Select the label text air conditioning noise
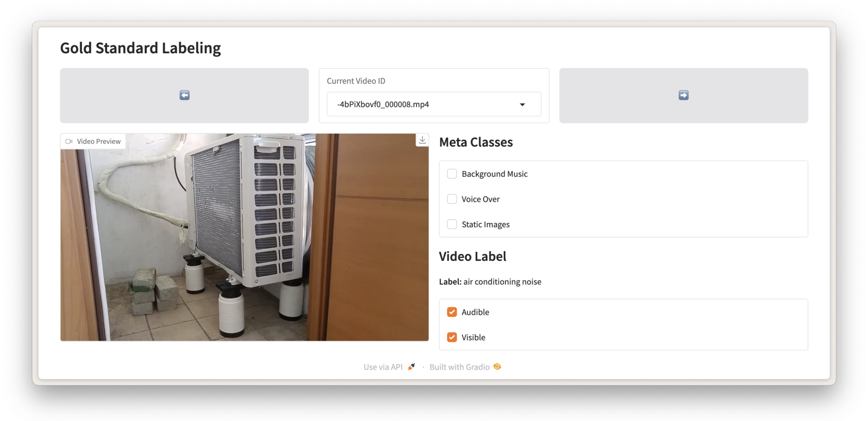 tap(502, 282)
